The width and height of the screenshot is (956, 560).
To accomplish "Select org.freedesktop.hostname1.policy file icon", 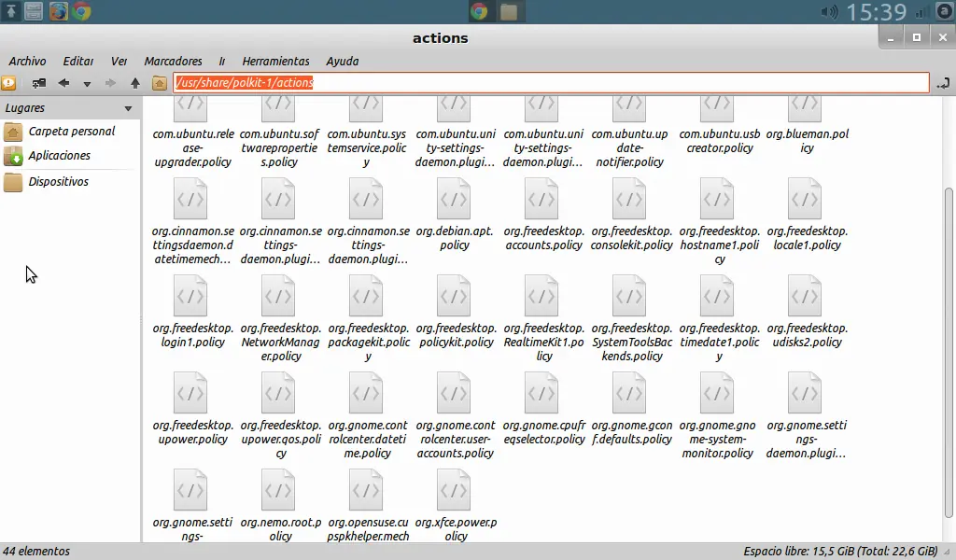I will [x=717, y=199].
